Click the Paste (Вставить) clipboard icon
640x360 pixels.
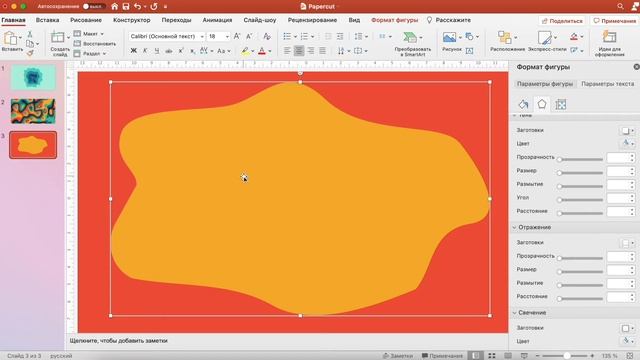click(x=10, y=39)
